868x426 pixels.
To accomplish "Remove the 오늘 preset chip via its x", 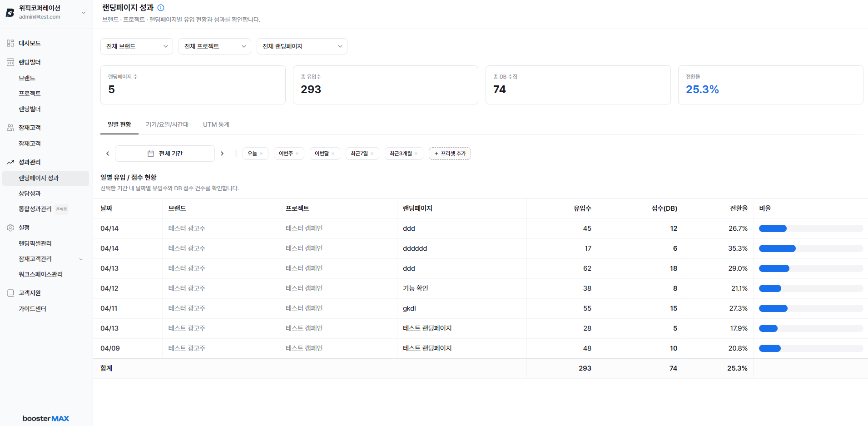I will (261, 154).
